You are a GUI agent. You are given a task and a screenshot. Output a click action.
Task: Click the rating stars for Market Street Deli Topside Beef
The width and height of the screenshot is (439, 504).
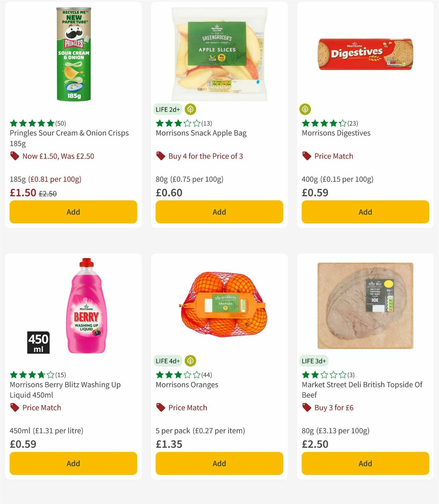point(323,374)
